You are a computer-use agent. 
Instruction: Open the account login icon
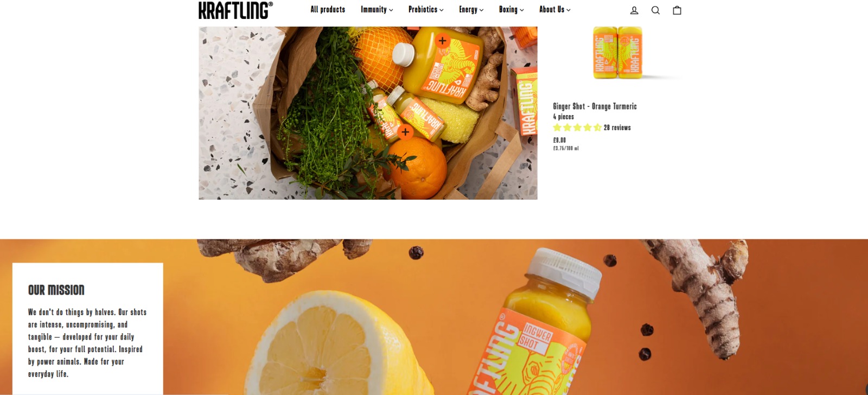coord(634,10)
